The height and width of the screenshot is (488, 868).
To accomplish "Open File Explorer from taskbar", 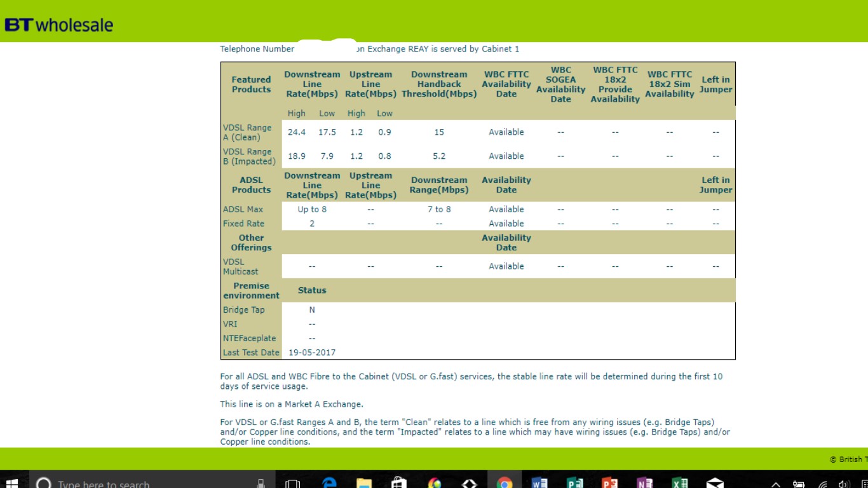I will (x=363, y=483).
